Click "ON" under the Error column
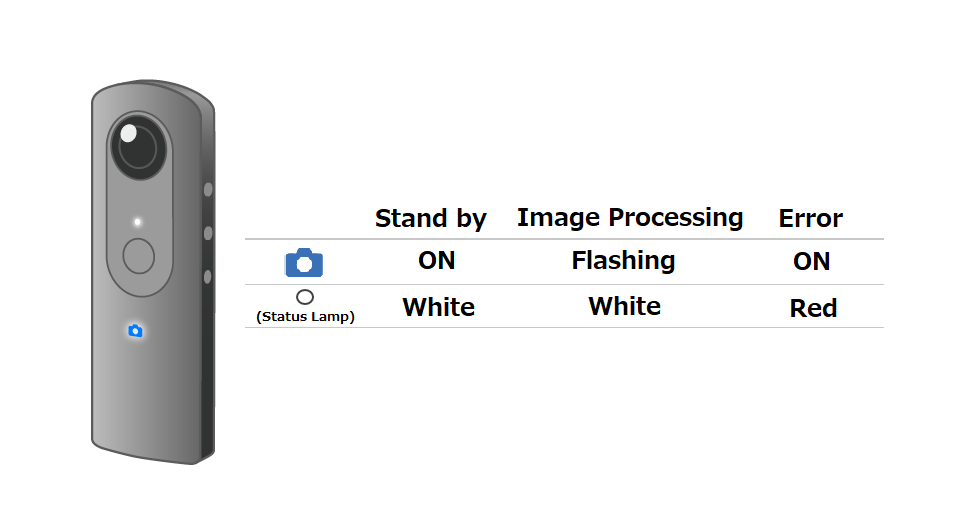This screenshot has width=960, height=520. tap(811, 262)
